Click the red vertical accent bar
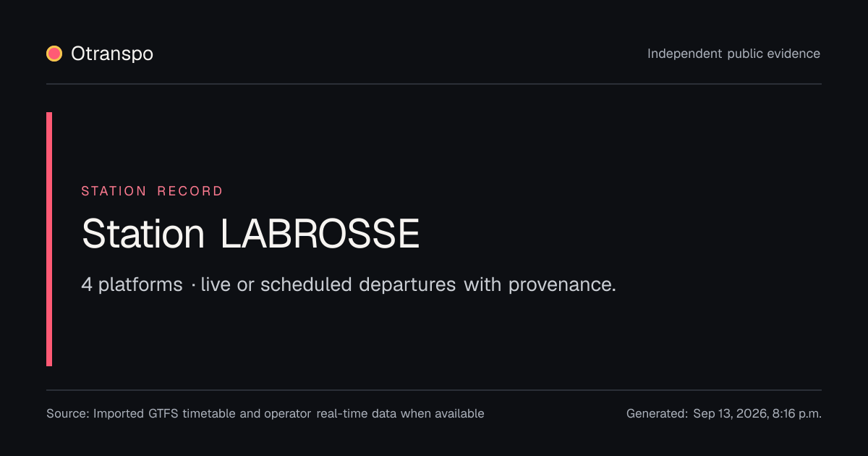The image size is (868, 456). 49,239
